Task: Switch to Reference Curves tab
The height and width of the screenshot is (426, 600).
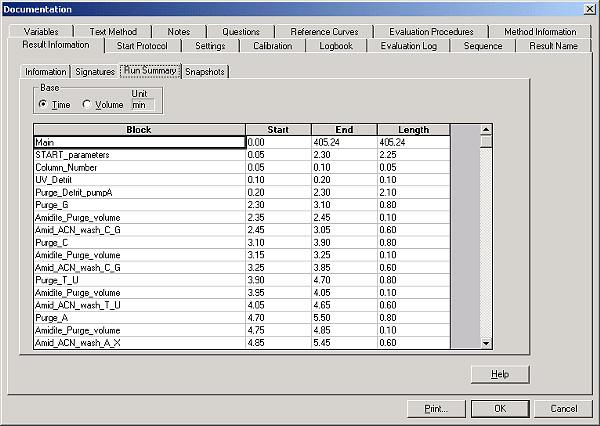Action: [324, 32]
